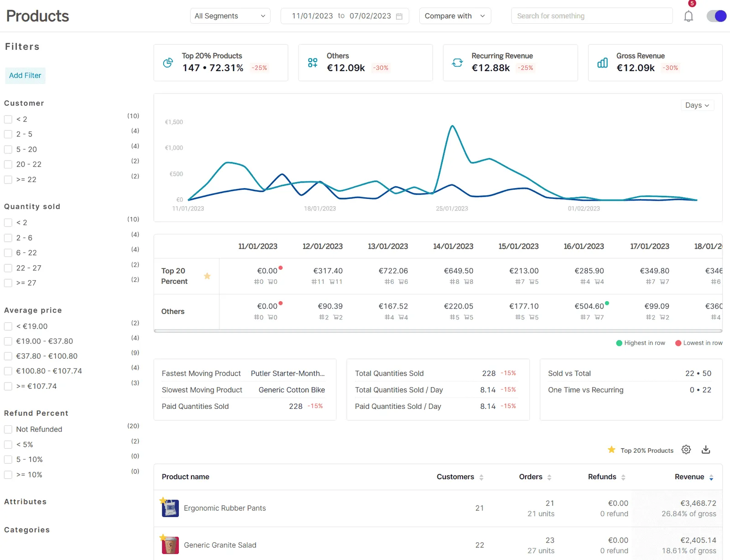Click the Others revenue summary card

point(365,63)
